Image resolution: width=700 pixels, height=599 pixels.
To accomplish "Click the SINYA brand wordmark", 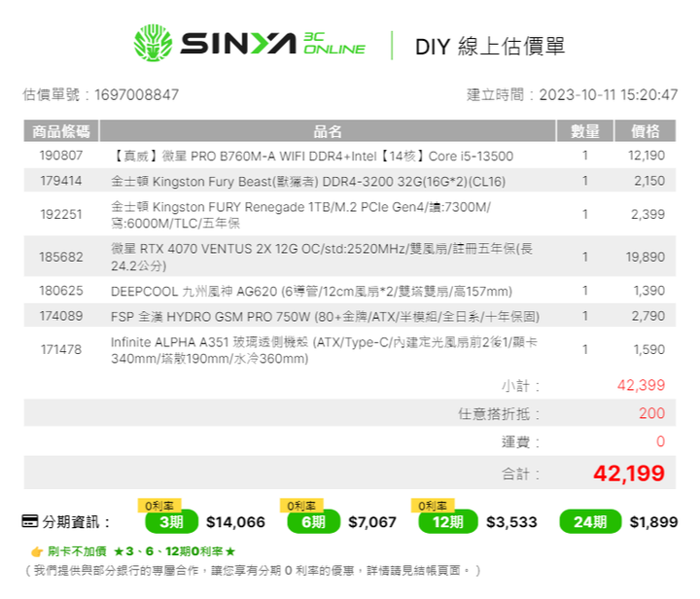I will [x=238, y=44].
